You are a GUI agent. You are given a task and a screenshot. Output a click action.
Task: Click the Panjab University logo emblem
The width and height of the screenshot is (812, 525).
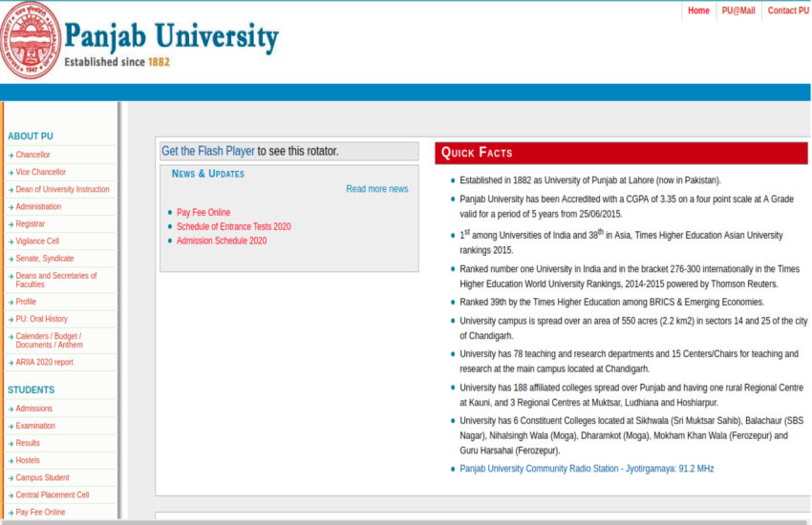(x=29, y=41)
